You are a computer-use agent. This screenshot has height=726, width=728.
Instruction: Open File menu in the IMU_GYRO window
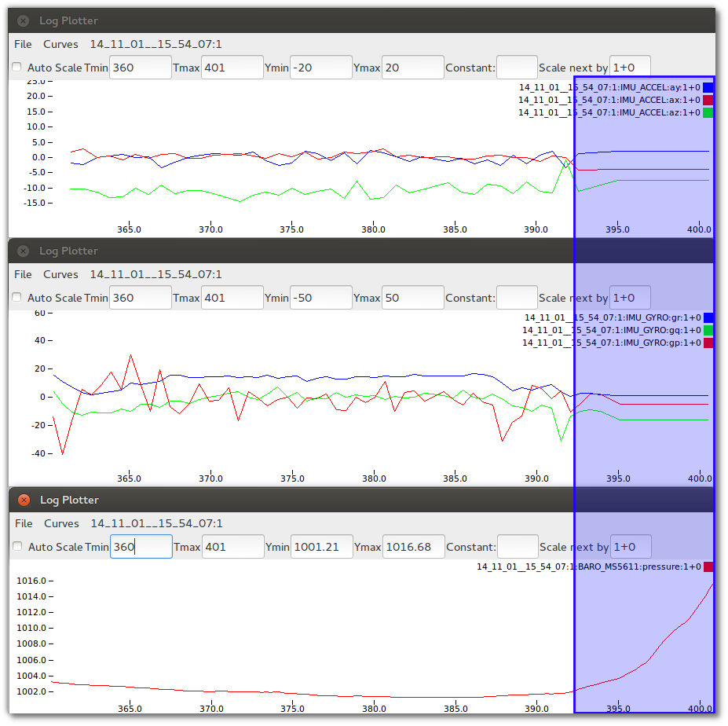click(23, 274)
